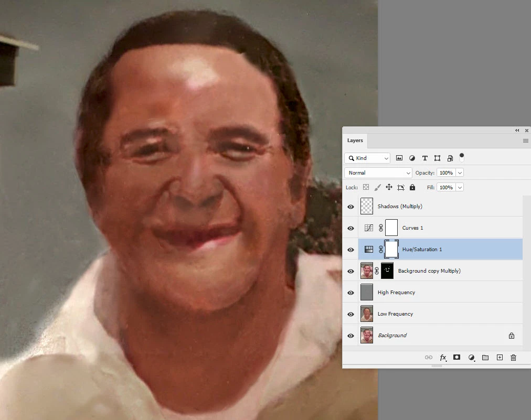Open Layers panel hamburger menu
This screenshot has width=531, height=420.
[x=526, y=141]
